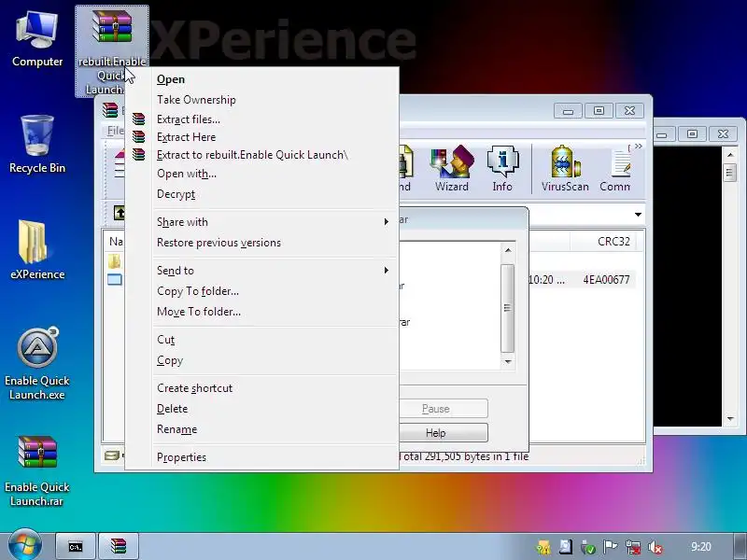
Task: Click the up-one-level folder icon in WinRAR
Action: (x=119, y=213)
